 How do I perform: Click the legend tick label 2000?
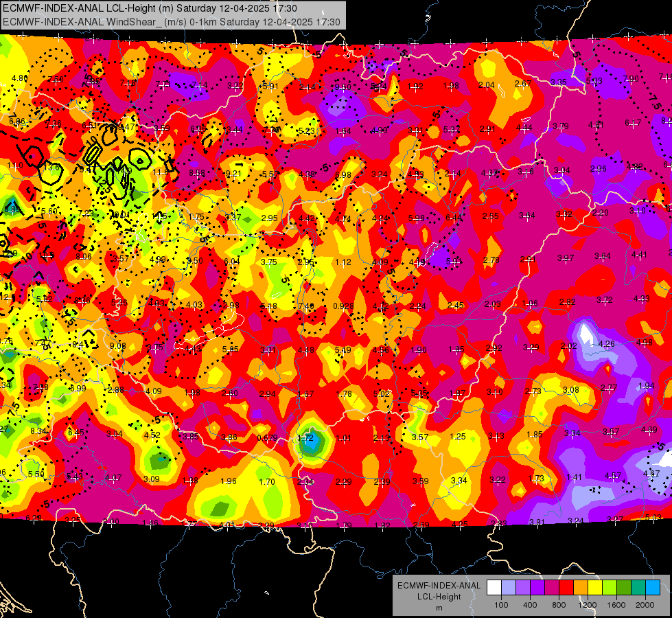tap(645, 605)
